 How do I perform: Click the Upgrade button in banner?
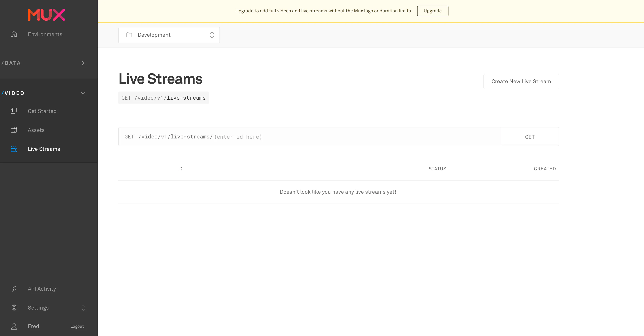pyautogui.click(x=432, y=11)
